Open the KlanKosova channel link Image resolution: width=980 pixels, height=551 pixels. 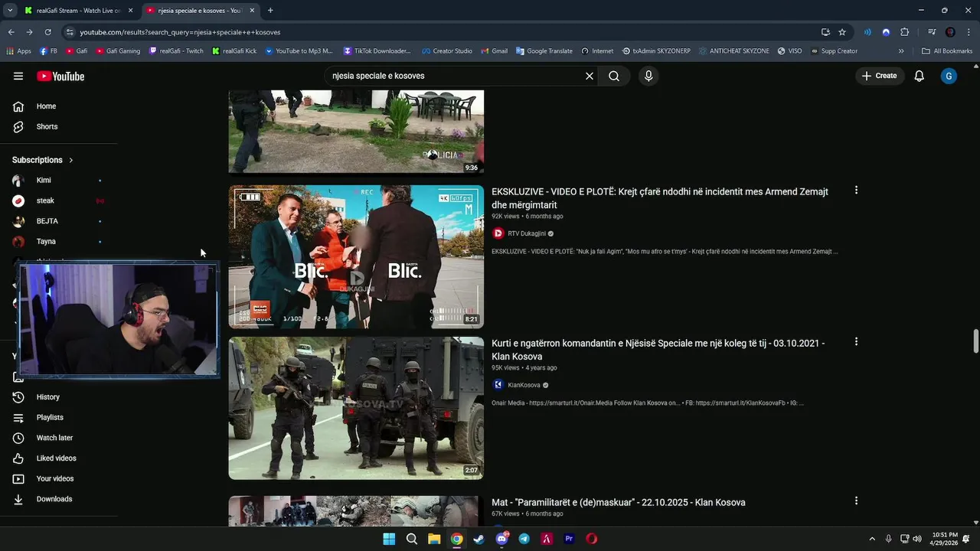click(x=524, y=385)
